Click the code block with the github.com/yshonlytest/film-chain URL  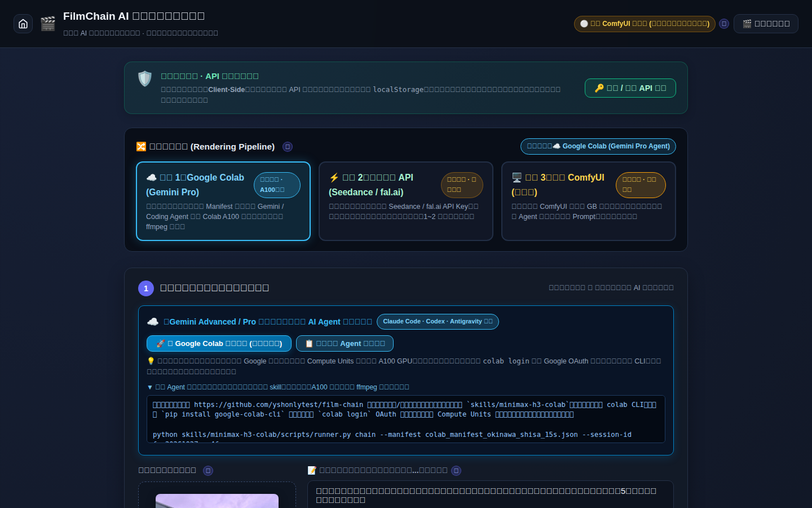406,419
